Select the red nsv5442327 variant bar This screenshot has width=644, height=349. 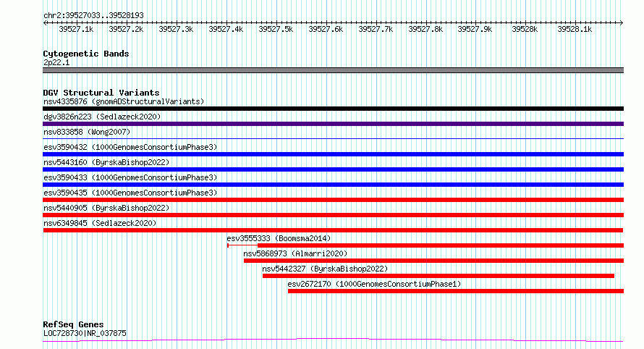pyautogui.click(x=438, y=276)
